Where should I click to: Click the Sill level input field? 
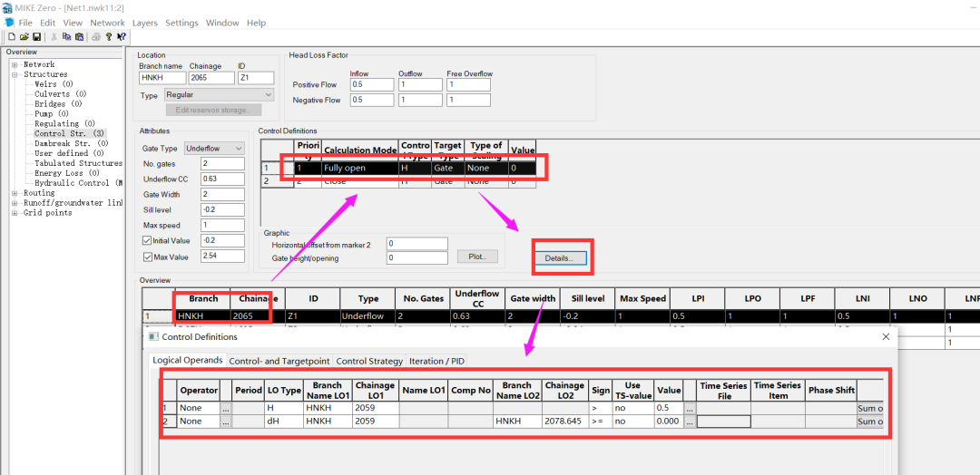(223, 209)
